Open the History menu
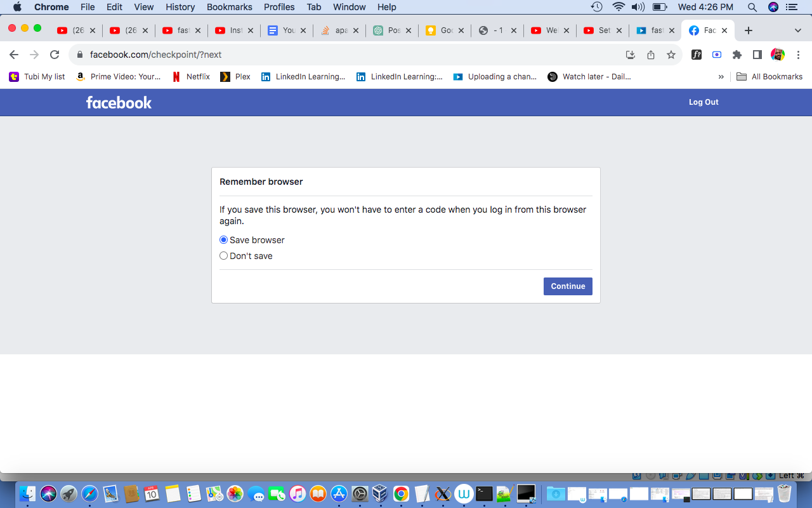The height and width of the screenshot is (508, 812). click(x=180, y=7)
